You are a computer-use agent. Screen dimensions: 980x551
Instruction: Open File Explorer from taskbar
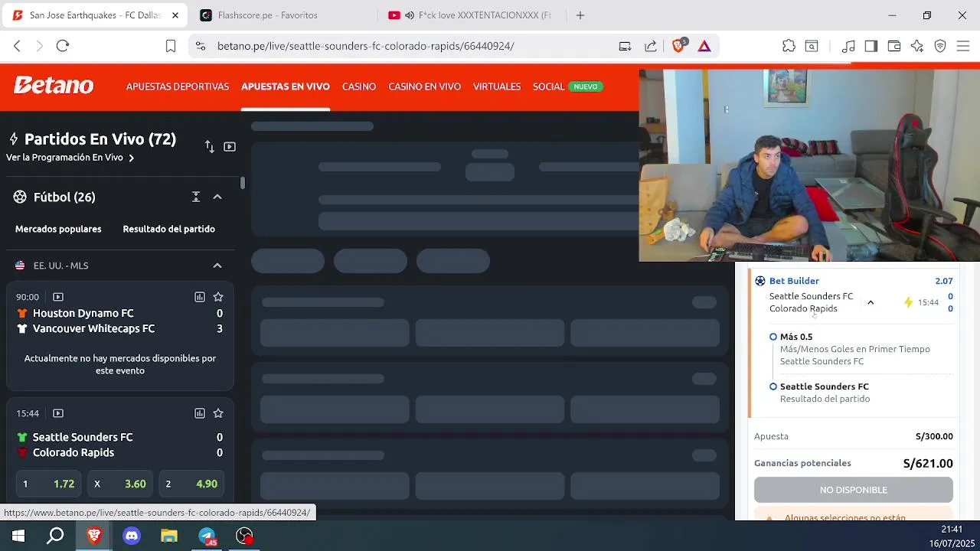coord(169,536)
